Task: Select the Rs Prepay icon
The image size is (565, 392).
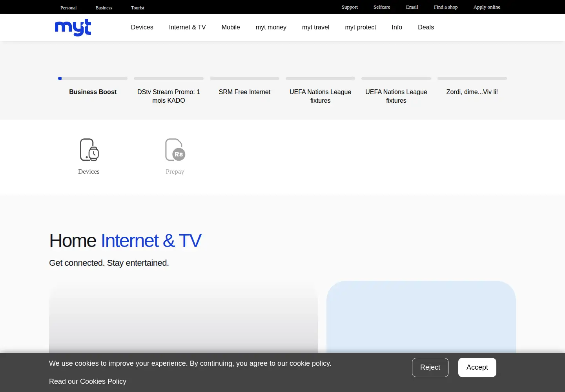Action: pyautogui.click(x=175, y=150)
